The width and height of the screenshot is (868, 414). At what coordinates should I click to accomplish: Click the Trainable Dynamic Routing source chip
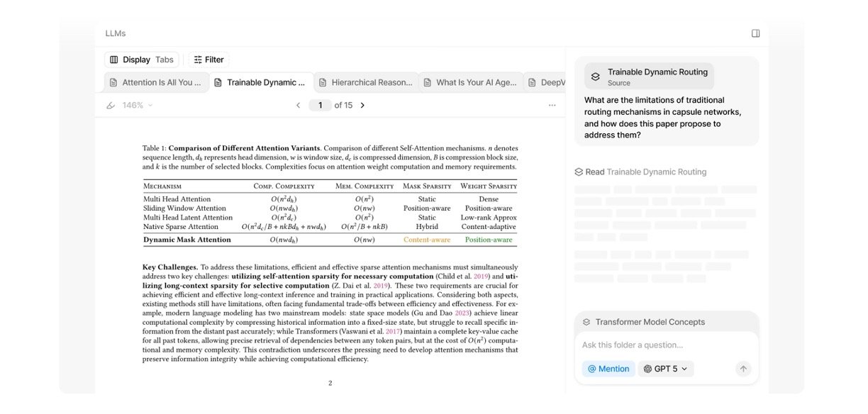649,77
